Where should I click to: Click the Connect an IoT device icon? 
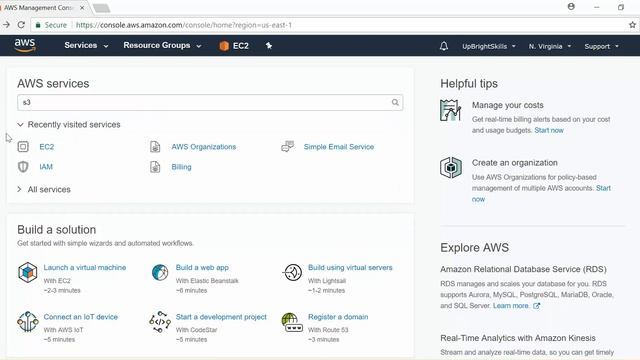pyautogui.click(x=27, y=322)
